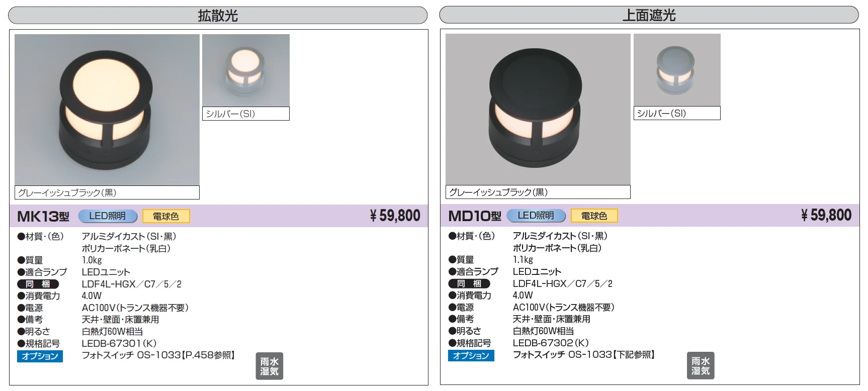
Task: Click the 1.1kg weight value
Action: [523, 259]
